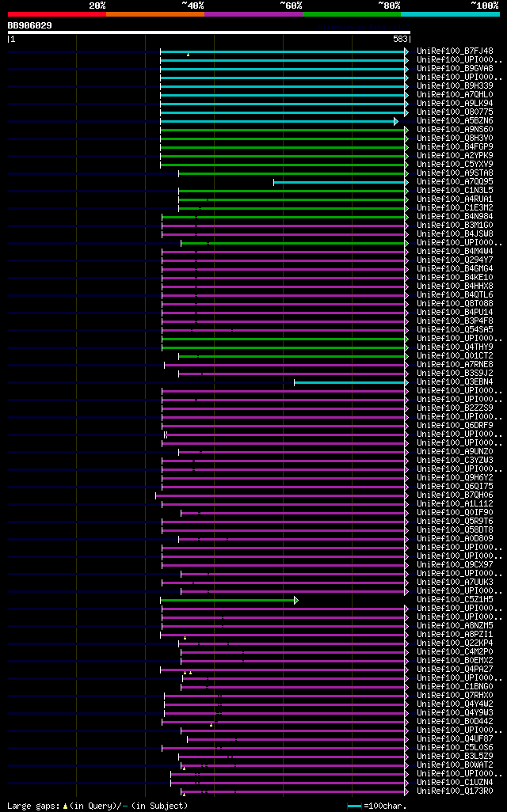Select the UniRef100_C3YZW3 label
The image size is (507, 812).
(x=456, y=461)
